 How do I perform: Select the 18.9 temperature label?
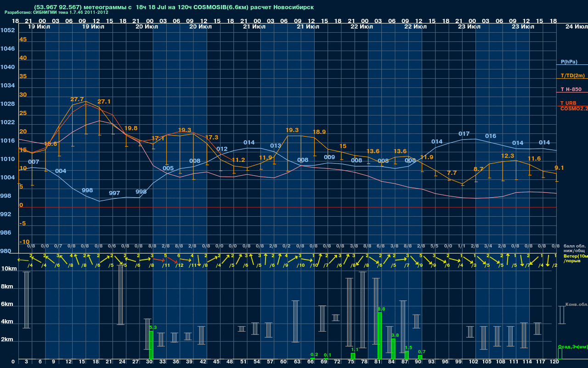(319, 132)
